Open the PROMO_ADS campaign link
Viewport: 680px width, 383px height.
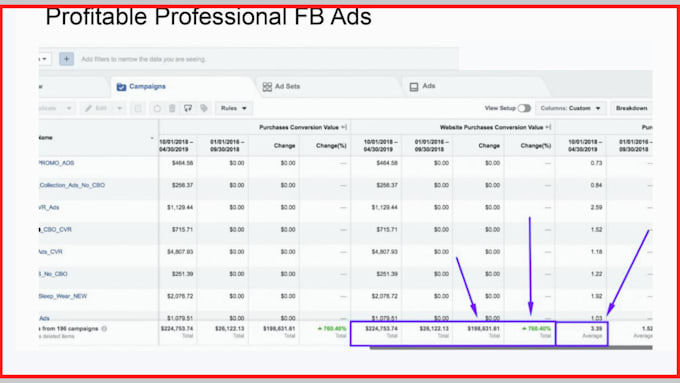point(56,163)
